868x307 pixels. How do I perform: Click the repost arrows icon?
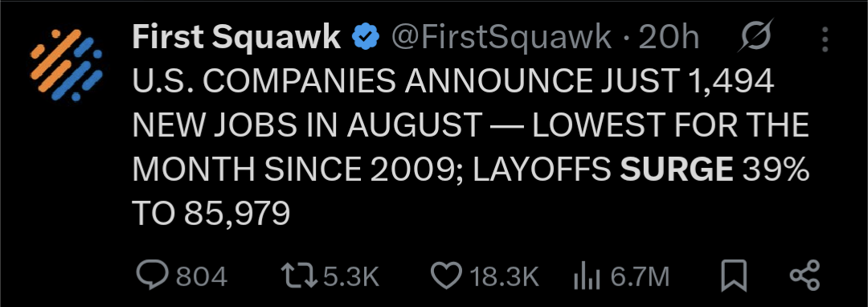298,276
